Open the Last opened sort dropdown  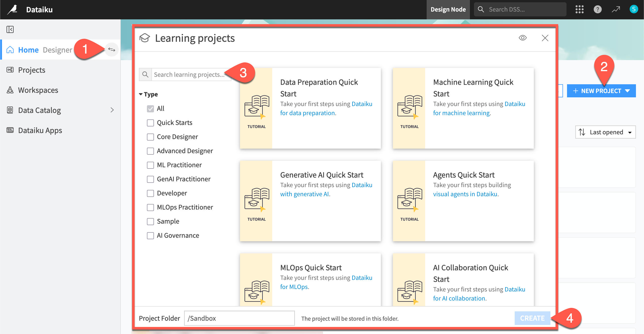[606, 132]
